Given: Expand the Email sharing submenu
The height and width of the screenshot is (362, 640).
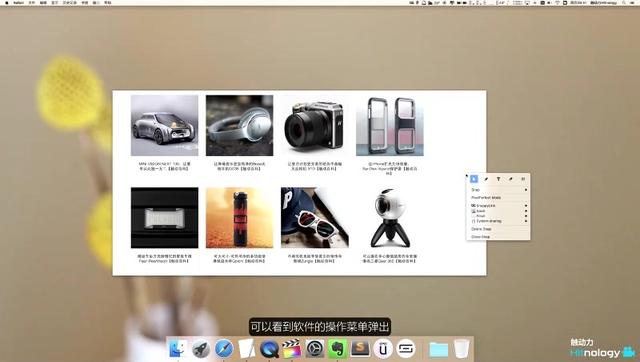Looking at the screenshot, I should point(498,211).
